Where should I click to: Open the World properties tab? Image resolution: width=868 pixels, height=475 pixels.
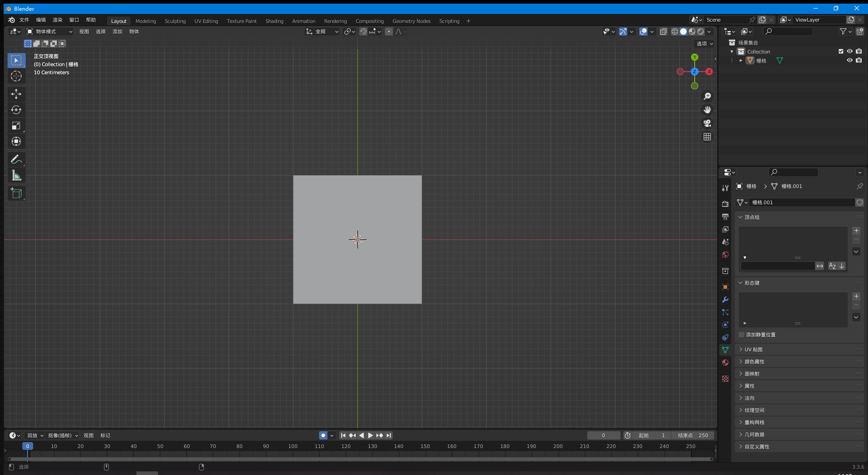pyautogui.click(x=725, y=255)
